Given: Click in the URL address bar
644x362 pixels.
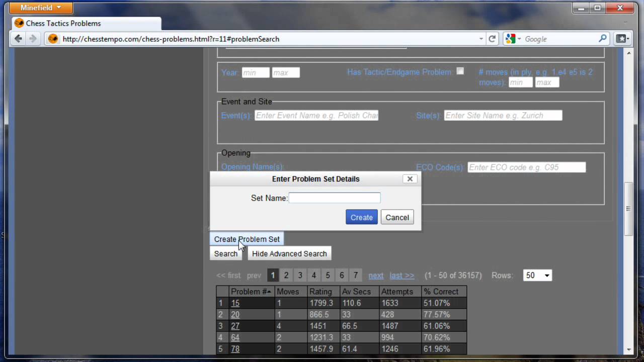Looking at the screenshot, I should pos(267,39).
